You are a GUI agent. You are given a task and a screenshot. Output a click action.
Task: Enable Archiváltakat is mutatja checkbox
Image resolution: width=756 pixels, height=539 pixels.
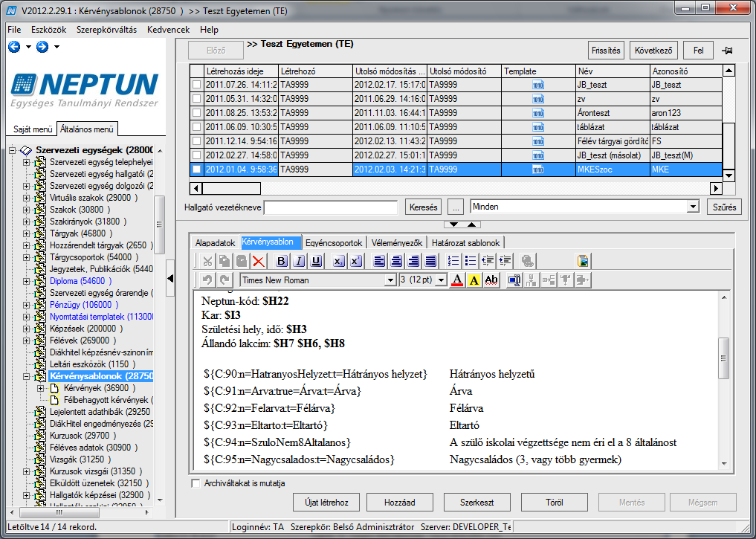click(196, 483)
